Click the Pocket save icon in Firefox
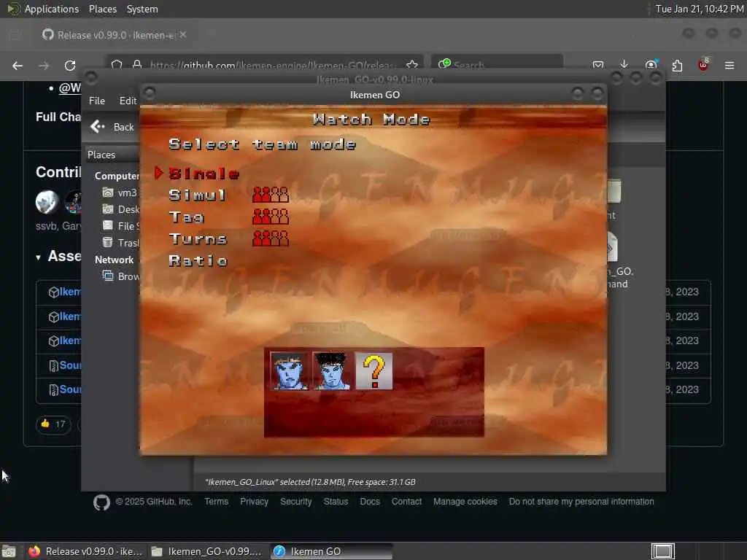747x560 pixels. click(x=598, y=65)
